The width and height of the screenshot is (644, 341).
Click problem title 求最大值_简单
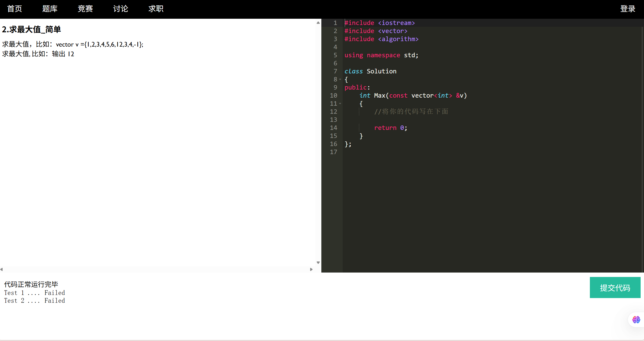(31, 29)
